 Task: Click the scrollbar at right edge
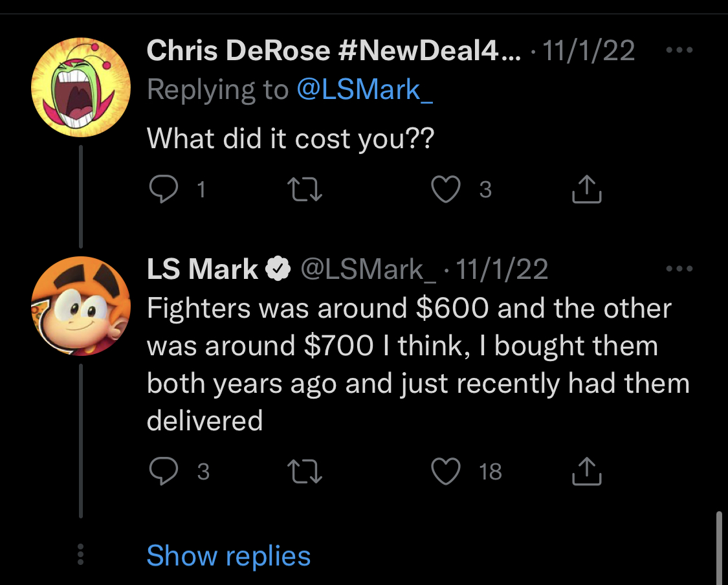[x=718, y=547]
